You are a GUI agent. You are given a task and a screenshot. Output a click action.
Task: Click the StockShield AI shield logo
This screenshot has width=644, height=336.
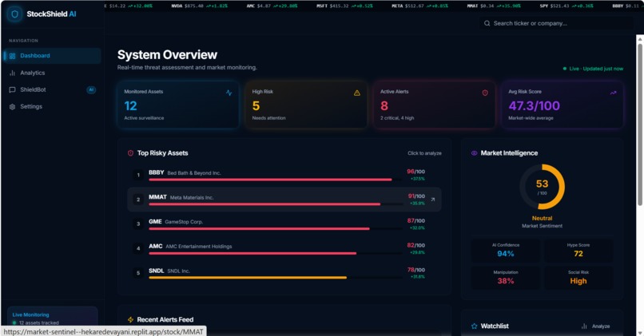[15, 14]
